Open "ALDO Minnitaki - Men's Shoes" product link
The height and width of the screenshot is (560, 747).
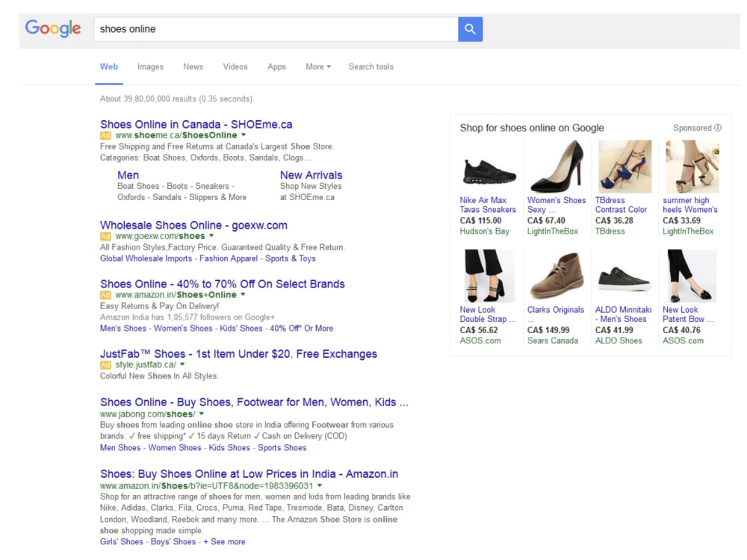pos(623,314)
